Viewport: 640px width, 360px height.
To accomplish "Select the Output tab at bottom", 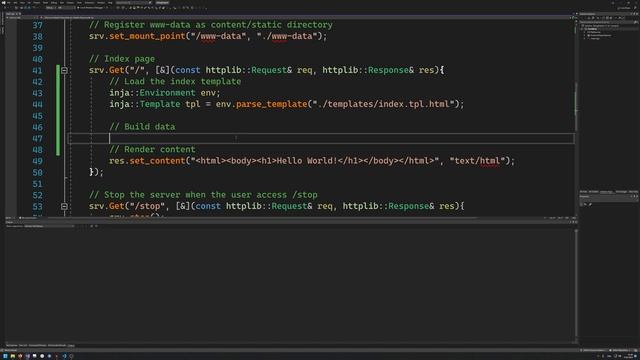I will (71, 345).
